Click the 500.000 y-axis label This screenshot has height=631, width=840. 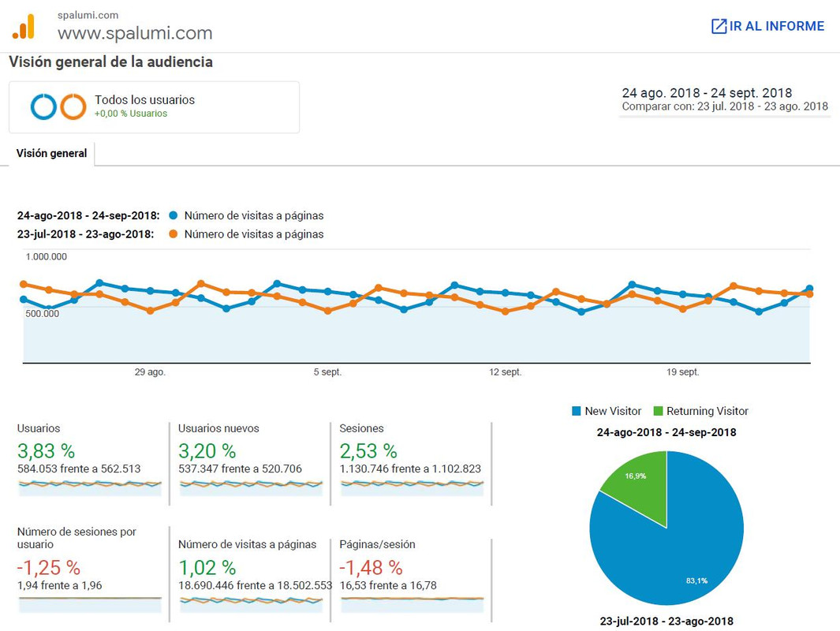43,313
